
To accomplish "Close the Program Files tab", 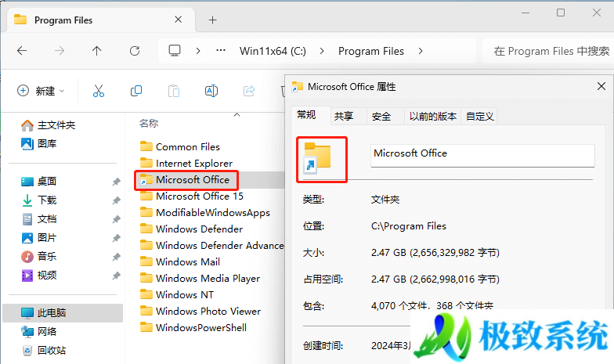I will coord(179,19).
